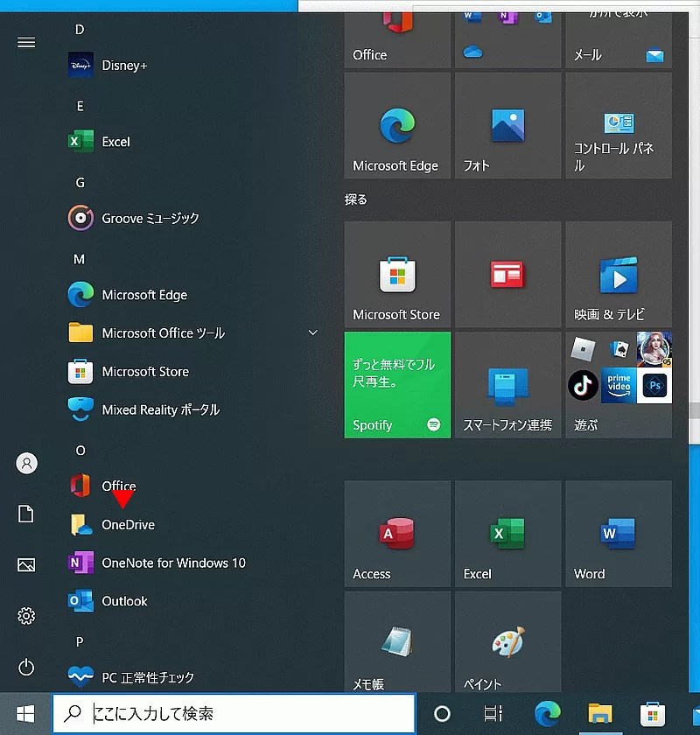
Task: Open Microsoft Edge from the taskbar
Action: point(547,713)
